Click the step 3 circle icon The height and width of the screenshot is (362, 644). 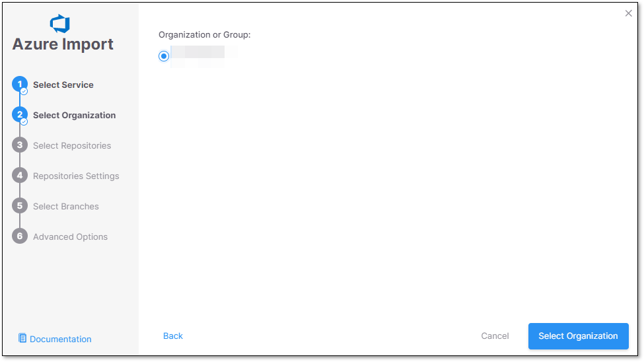click(20, 145)
